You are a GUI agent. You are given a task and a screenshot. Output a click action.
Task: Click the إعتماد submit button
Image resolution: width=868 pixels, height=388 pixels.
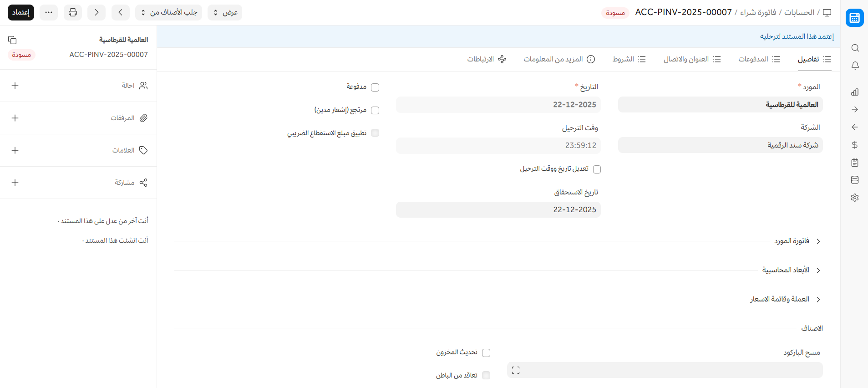click(x=21, y=12)
